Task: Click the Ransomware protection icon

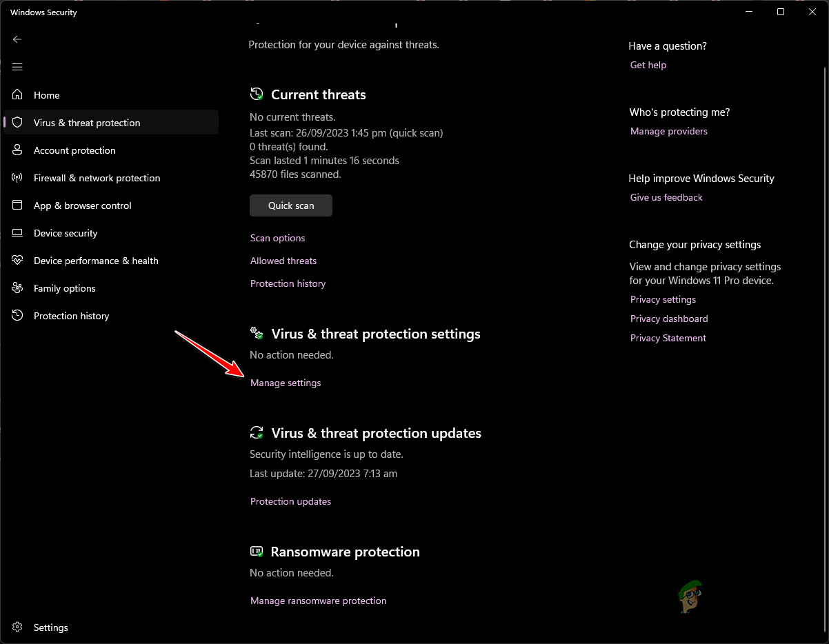Action: click(x=256, y=552)
